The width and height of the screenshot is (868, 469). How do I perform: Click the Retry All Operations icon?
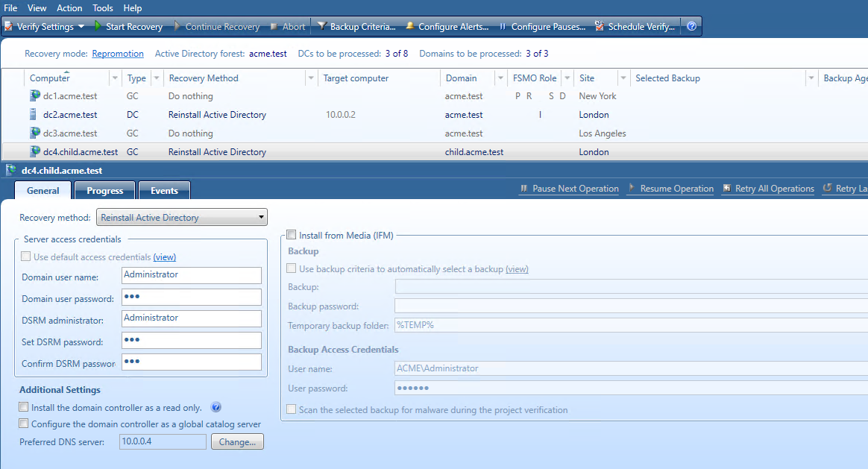coord(727,188)
